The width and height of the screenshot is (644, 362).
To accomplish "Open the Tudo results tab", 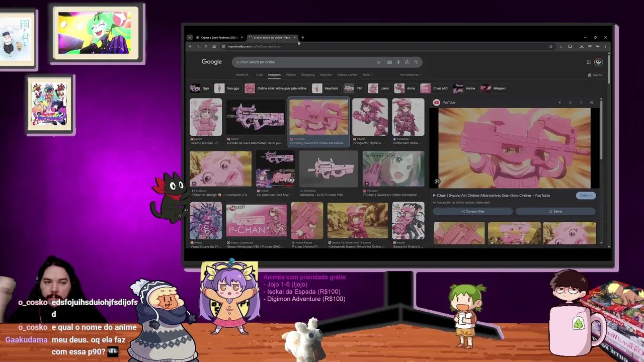I will [259, 75].
